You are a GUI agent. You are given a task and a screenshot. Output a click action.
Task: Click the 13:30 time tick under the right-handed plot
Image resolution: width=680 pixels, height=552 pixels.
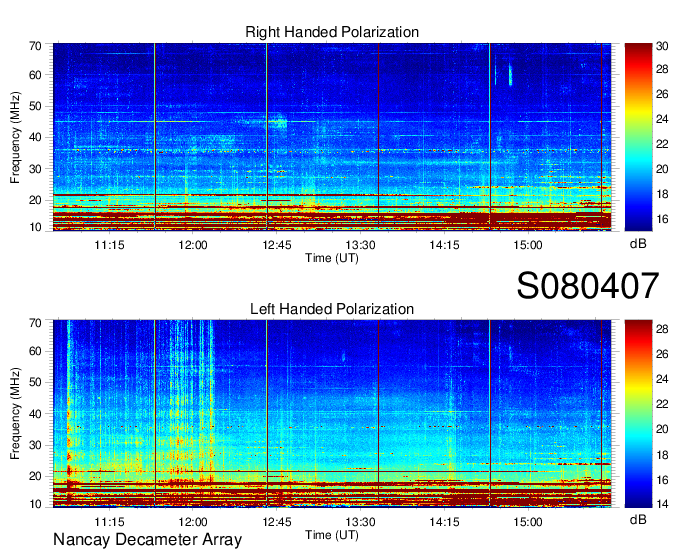tap(360, 245)
